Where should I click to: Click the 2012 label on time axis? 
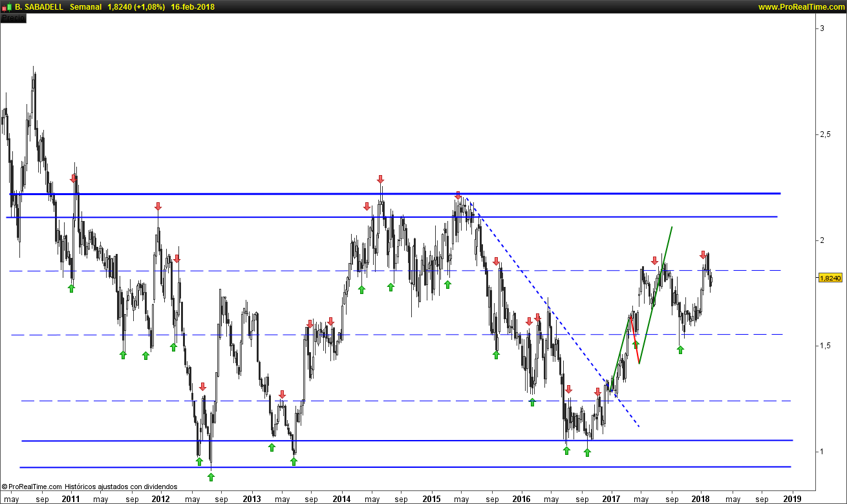[x=160, y=499]
